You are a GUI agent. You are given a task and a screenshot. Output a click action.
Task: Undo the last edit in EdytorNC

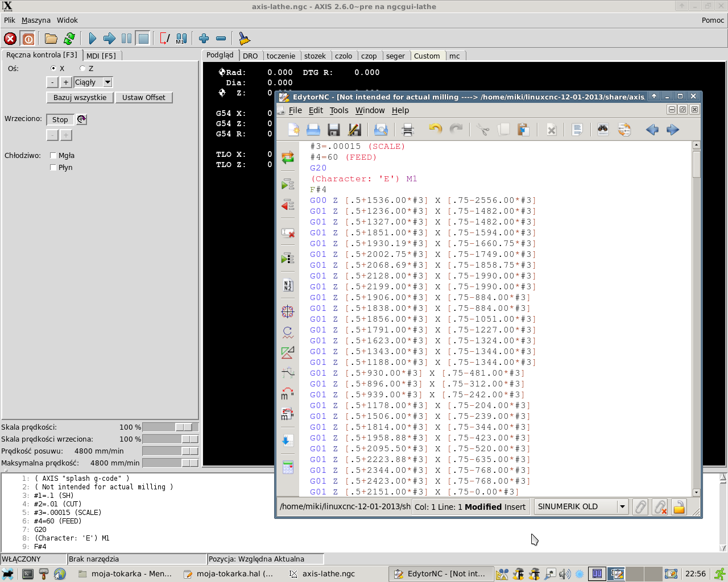pyautogui.click(x=435, y=130)
